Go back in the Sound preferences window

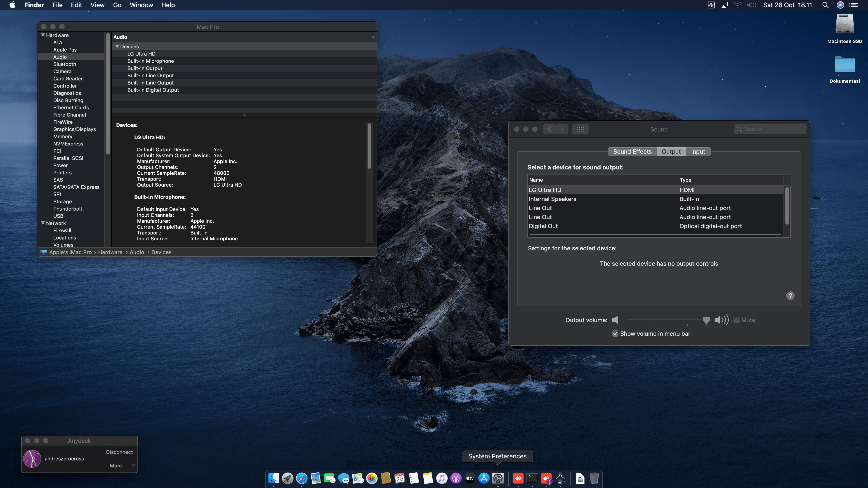(x=550, y=129)
